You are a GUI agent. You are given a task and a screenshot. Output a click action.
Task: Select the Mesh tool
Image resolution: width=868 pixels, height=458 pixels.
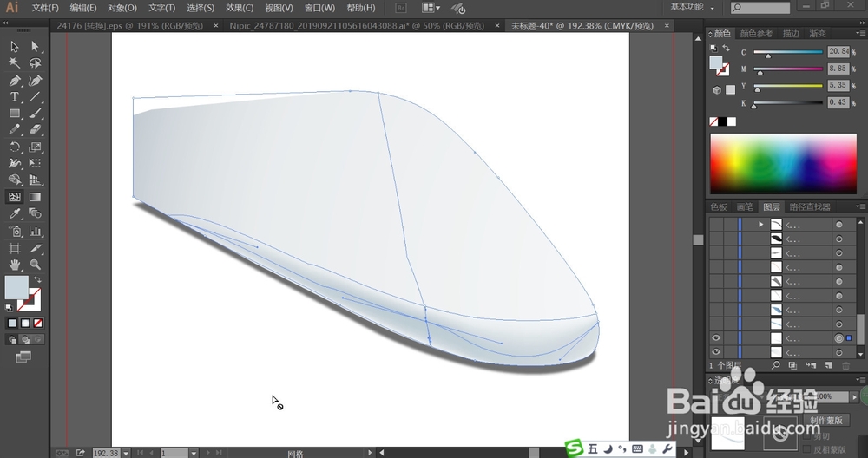coord(15,197)
